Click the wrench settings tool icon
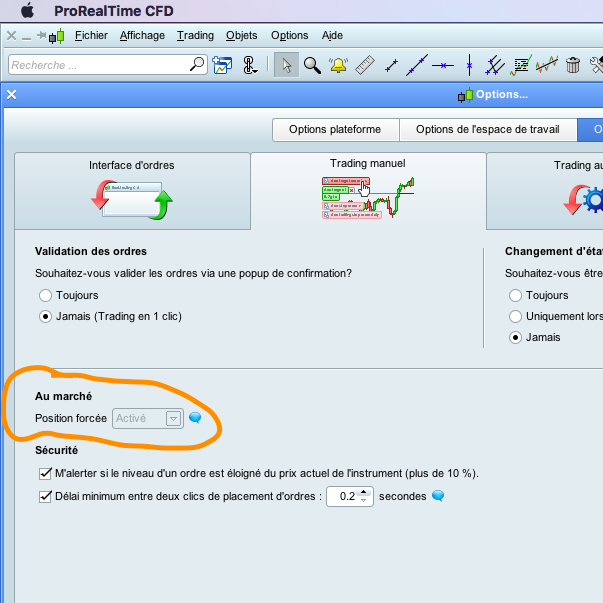Viewport: 603px width, 603px height. [x=597, y=65]
